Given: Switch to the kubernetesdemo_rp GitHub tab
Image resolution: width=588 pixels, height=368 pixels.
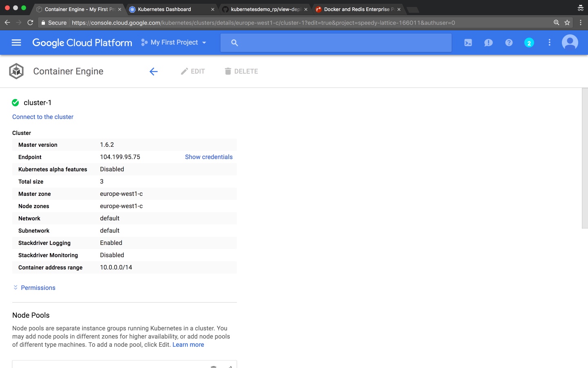Looking at the screenshot, I should (266, 9).
